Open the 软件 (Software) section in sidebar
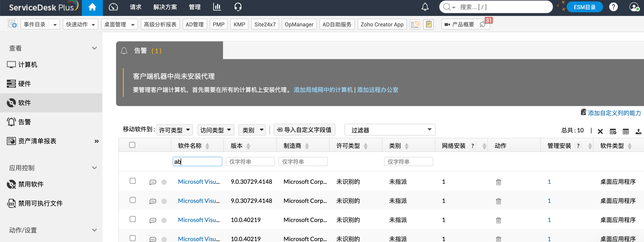This screenshot has height=242, width=644. 24,103
